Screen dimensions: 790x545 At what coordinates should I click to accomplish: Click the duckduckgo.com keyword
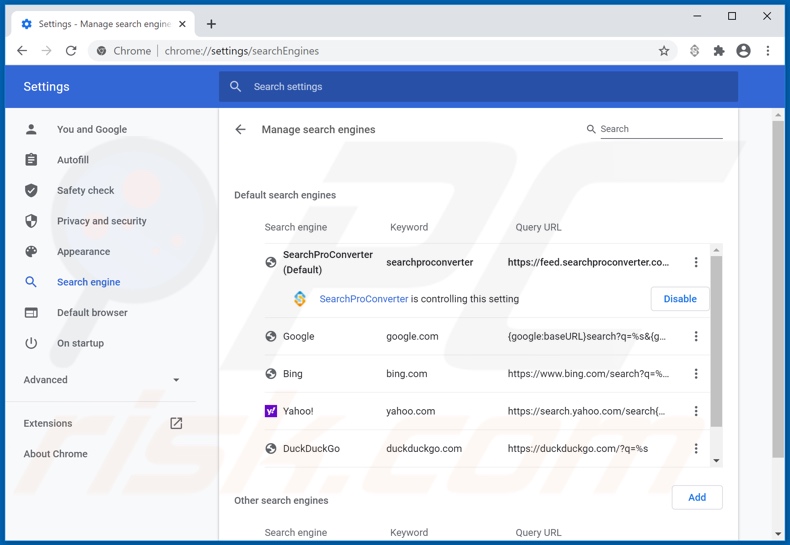click(x=424, y=448)
